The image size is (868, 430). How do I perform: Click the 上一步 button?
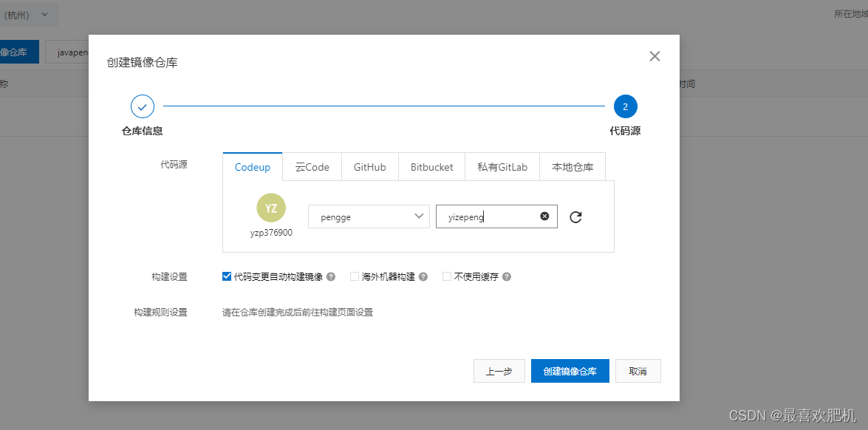tap(499, 371)
